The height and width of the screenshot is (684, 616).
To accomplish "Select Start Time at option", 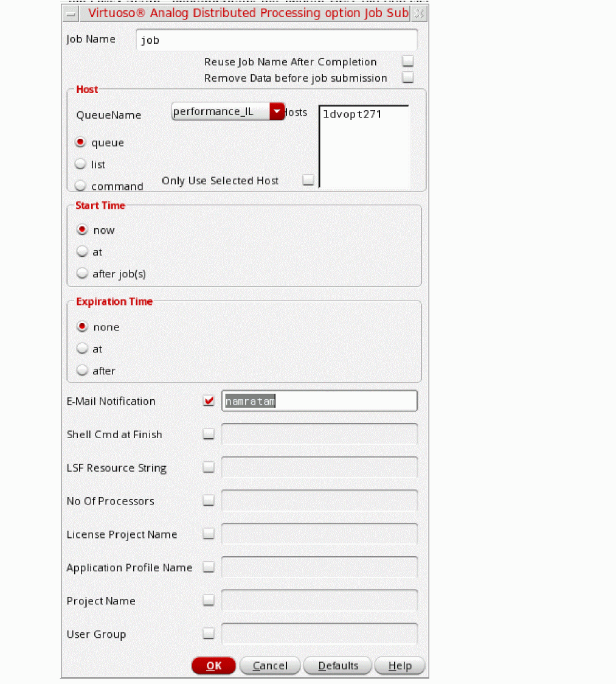I will [82, 251].
